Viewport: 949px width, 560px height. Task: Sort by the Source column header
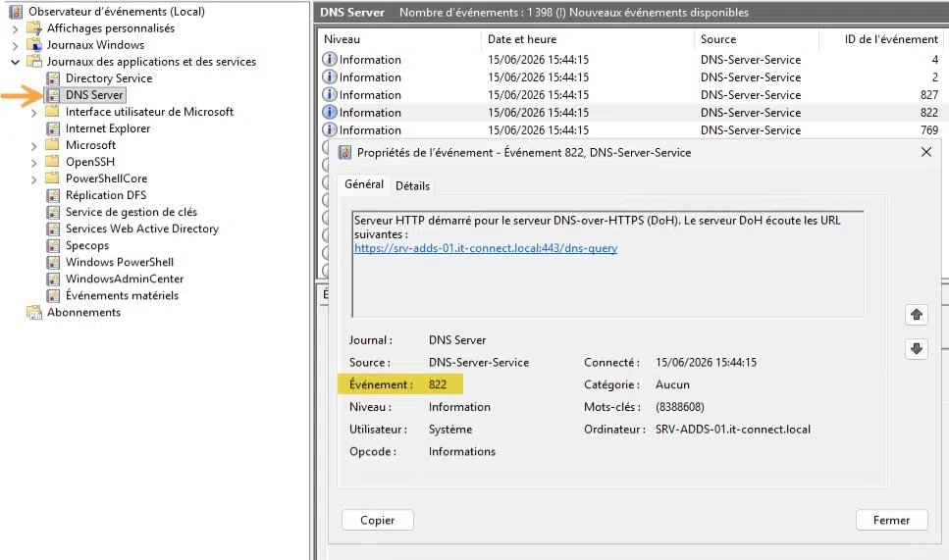tap(757, 39)
